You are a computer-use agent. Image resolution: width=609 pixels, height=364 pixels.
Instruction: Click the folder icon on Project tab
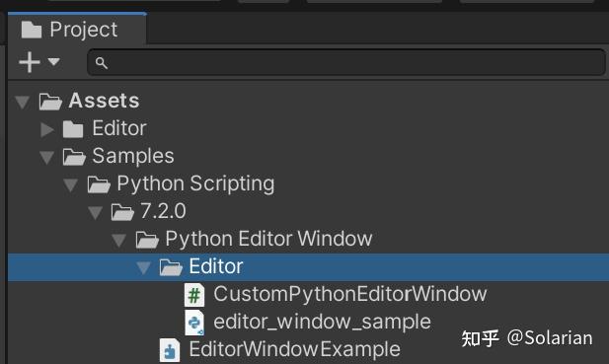click(32, 30)
